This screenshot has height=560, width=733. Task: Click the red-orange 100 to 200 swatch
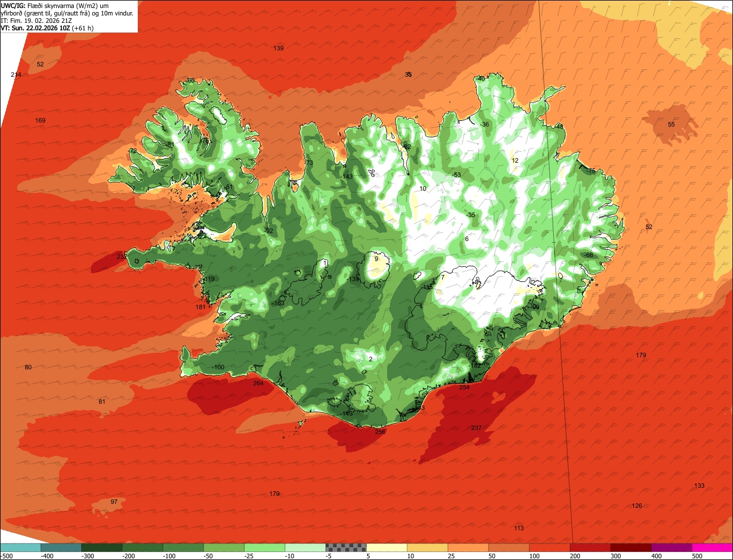(549, 547)
